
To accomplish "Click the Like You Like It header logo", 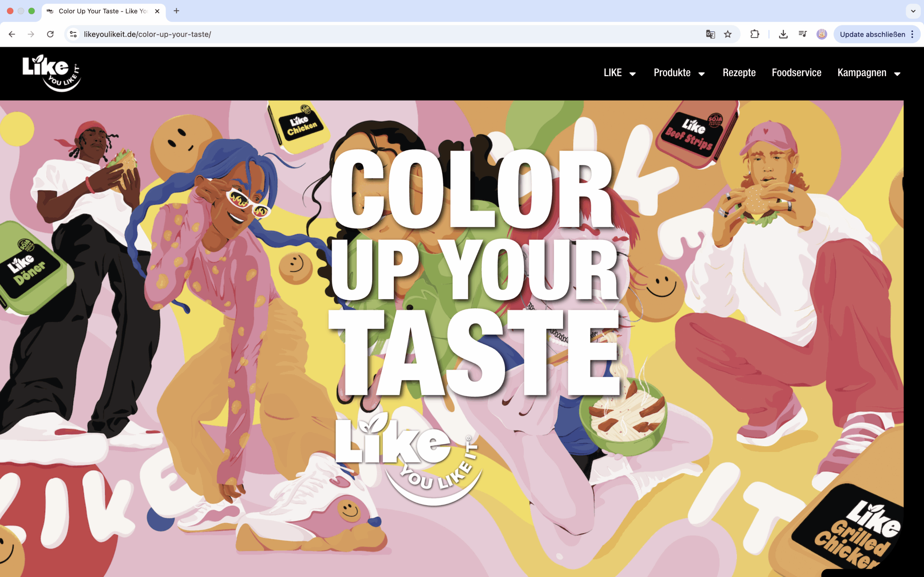I will pyautogui.click(x=52, y=73).
